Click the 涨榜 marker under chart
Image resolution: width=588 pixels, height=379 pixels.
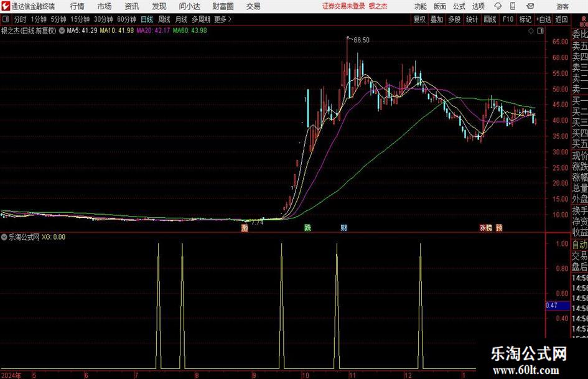tap(486, 227)
